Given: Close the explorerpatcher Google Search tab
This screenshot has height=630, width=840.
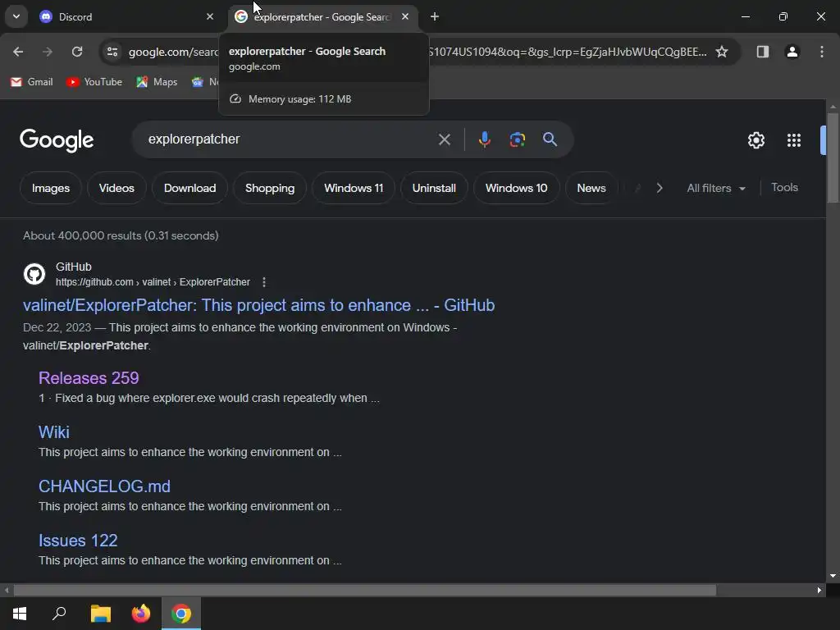Looking at the screenshot, I should coord(405,16).
